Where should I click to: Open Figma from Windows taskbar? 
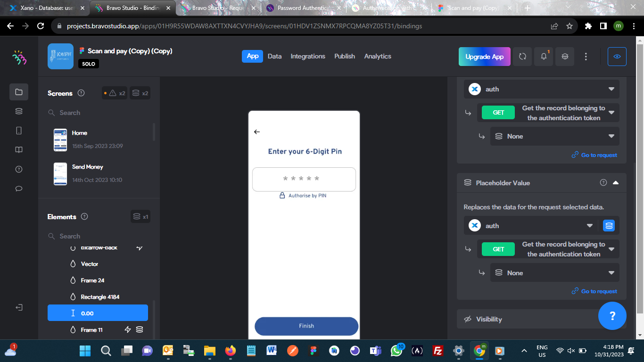click(x=313, y=351)
